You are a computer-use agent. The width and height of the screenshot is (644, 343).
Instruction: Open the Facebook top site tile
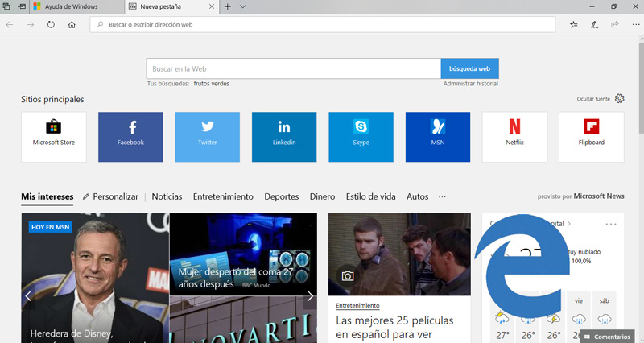pos(130,137)
